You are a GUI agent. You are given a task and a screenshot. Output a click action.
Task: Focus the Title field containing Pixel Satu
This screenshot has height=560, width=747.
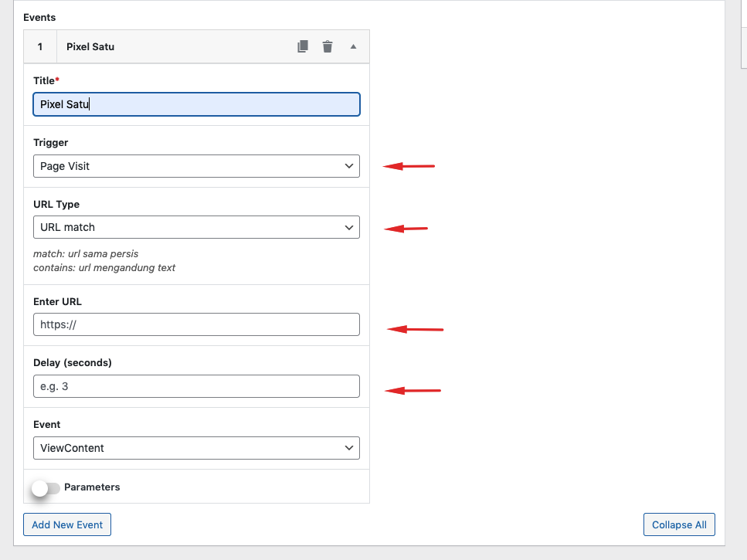click(196, 104)
